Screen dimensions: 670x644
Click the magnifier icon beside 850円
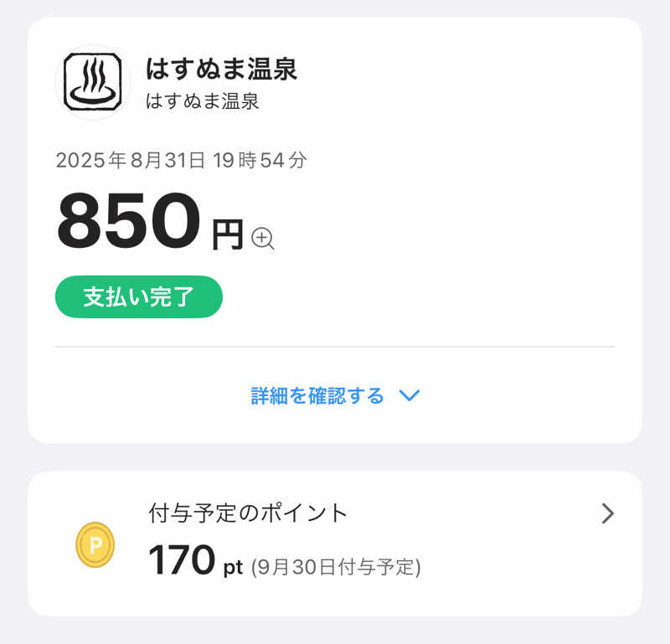point(263,239)
